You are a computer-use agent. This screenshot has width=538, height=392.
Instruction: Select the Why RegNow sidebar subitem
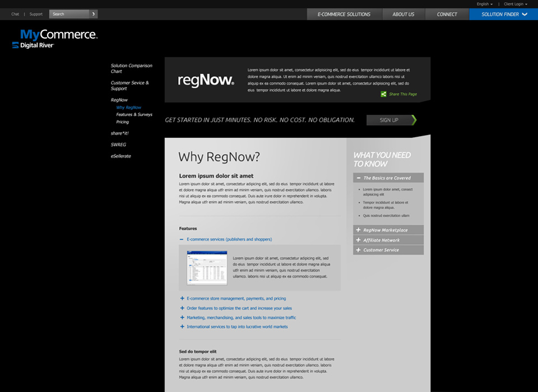coord(129,108)
